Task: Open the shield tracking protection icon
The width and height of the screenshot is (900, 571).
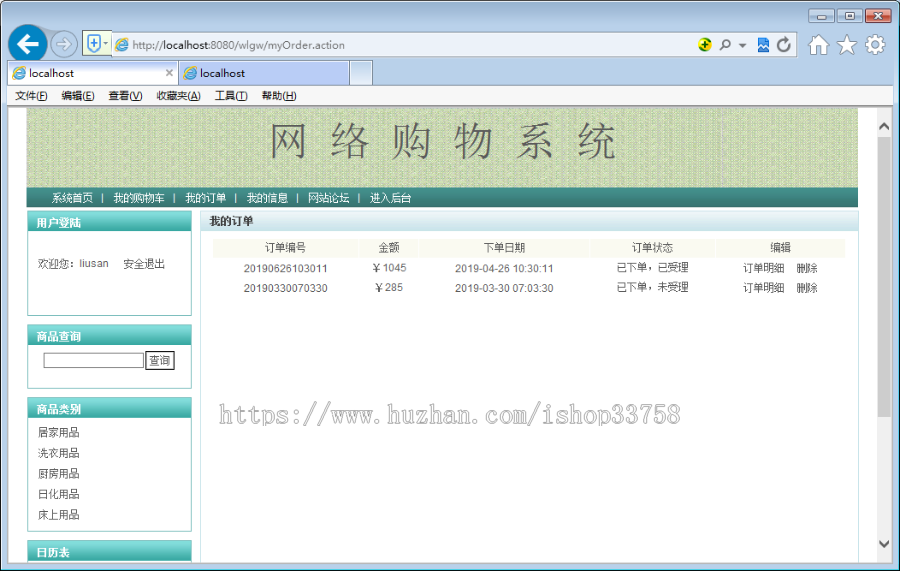Action: click(x=94, y=43)
